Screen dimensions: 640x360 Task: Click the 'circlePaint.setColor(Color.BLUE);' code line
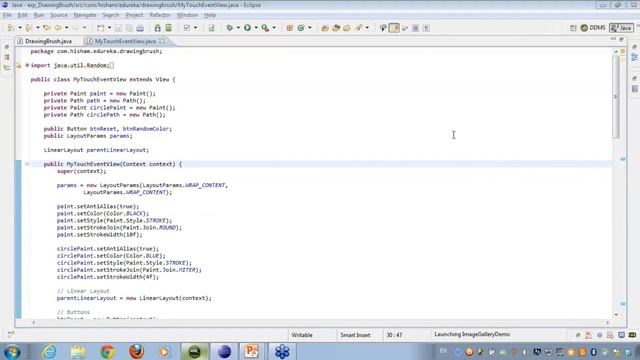point(111,256)
